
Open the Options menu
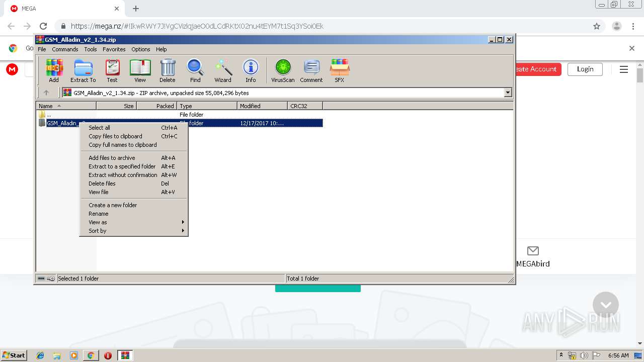(x=141, y=49)
